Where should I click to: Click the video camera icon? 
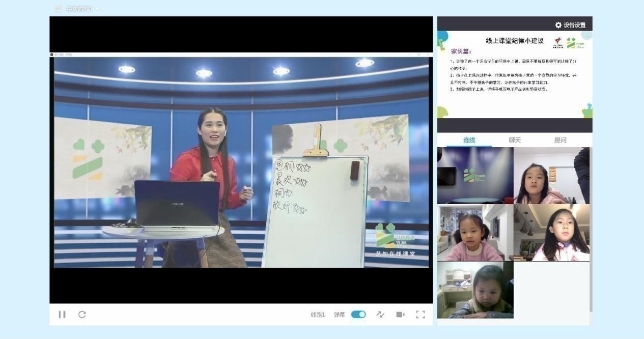(400, 315)
